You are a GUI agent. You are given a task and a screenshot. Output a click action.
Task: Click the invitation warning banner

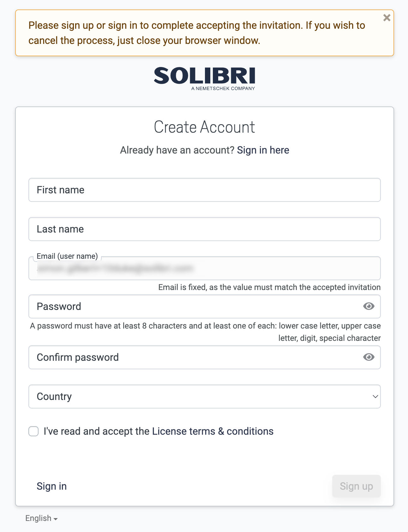[x=204, y=33]
